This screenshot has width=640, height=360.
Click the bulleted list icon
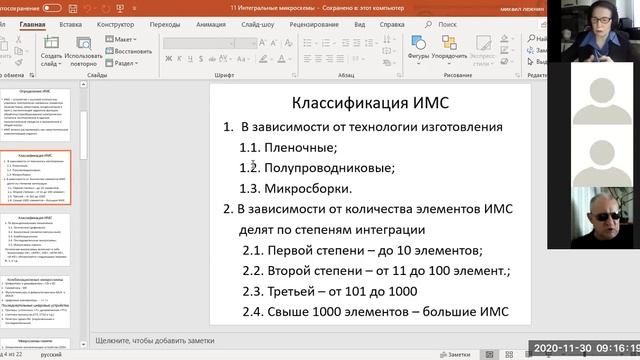point(307,43)
